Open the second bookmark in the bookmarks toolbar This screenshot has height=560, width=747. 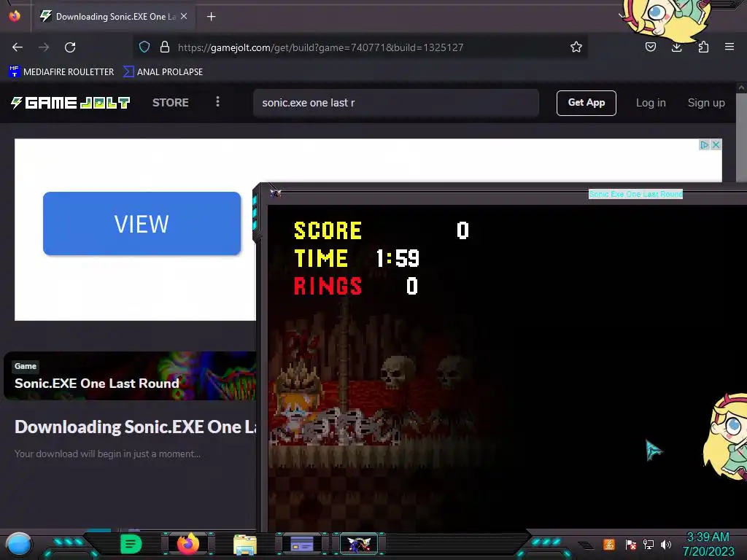[x=163, y=72]
